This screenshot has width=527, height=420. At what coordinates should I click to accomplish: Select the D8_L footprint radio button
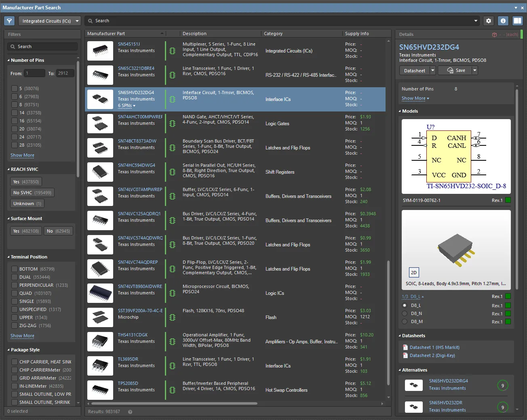coord(405,305)
